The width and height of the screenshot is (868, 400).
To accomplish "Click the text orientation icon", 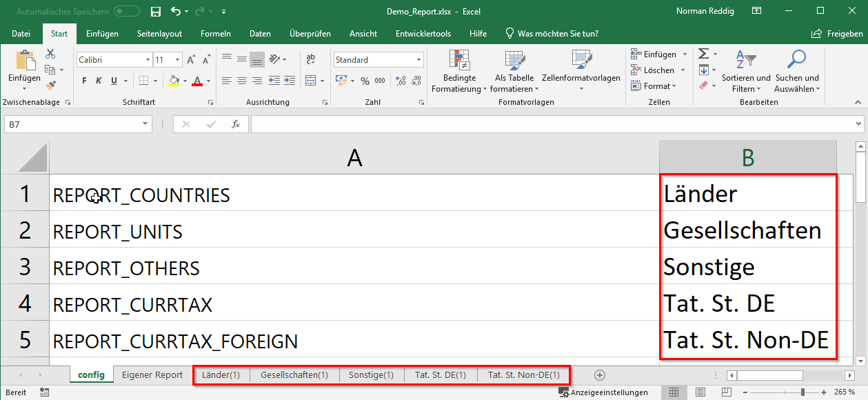I will coord(275,59).
